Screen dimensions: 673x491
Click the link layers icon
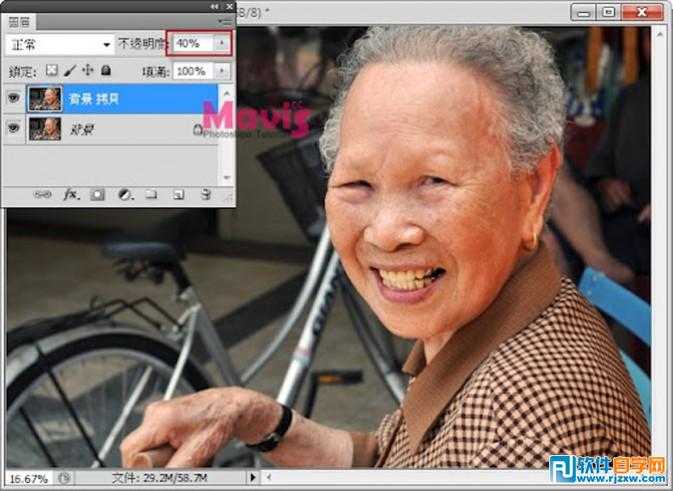point(42,194)
